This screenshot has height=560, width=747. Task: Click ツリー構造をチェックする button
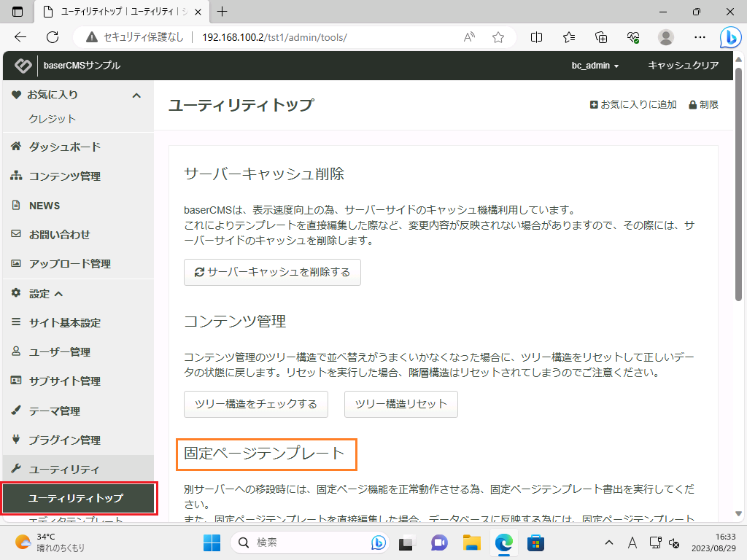pos(256,404)
